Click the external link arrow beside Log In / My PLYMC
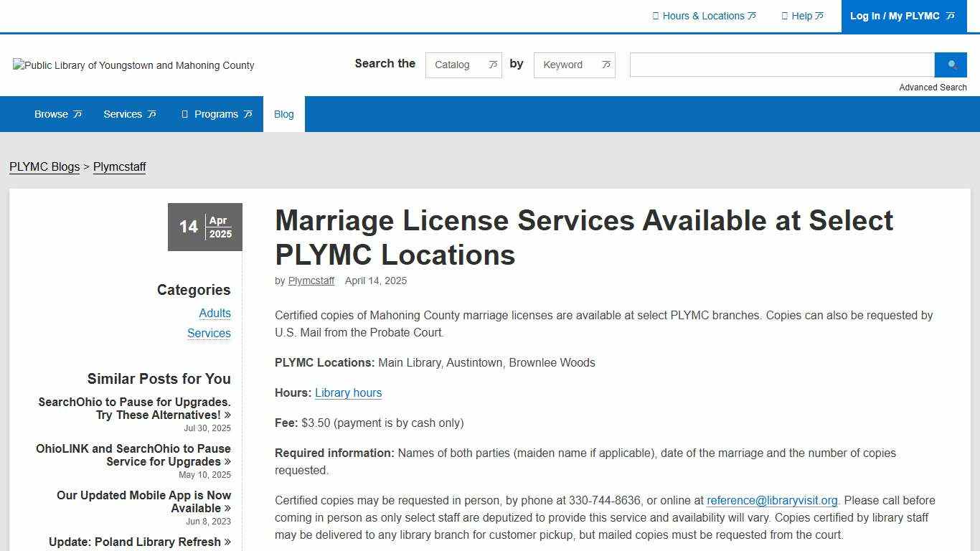 click(950, 16)
